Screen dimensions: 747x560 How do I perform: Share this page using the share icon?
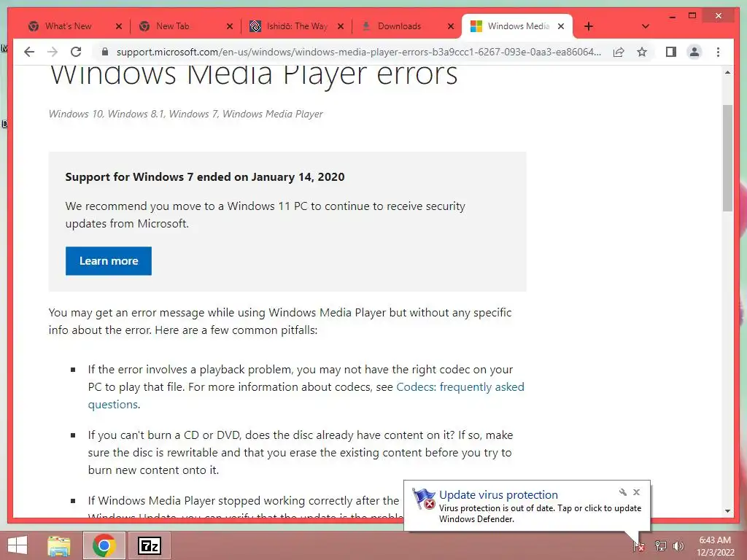pyautogui.click(x=619, y=52)
